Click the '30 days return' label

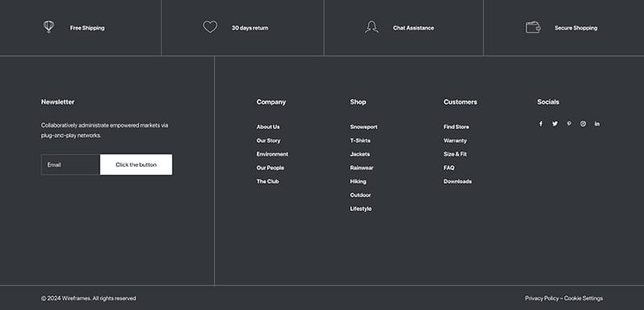pyautogui.click(x=250, y=28)
